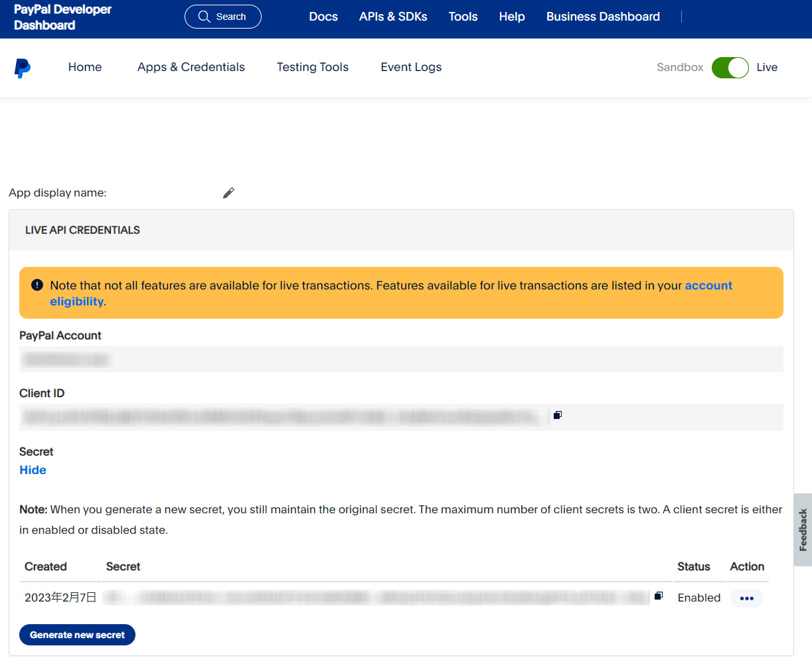Open PayPal Developer Dashboard title link
Viewport: 812px width, 662px height.
point(62,17)
